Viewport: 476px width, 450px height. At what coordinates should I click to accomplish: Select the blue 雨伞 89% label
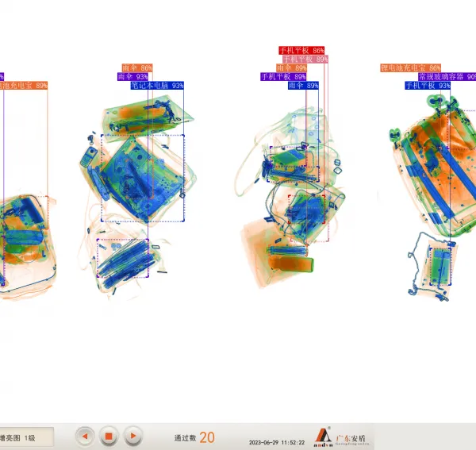303,86
